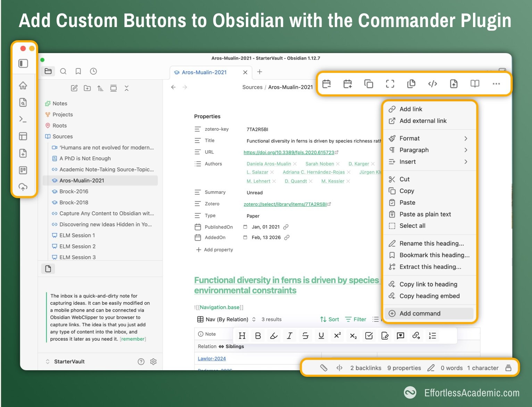
Task: Click the stacked layers icon in status bar
Action: point(508,368)
